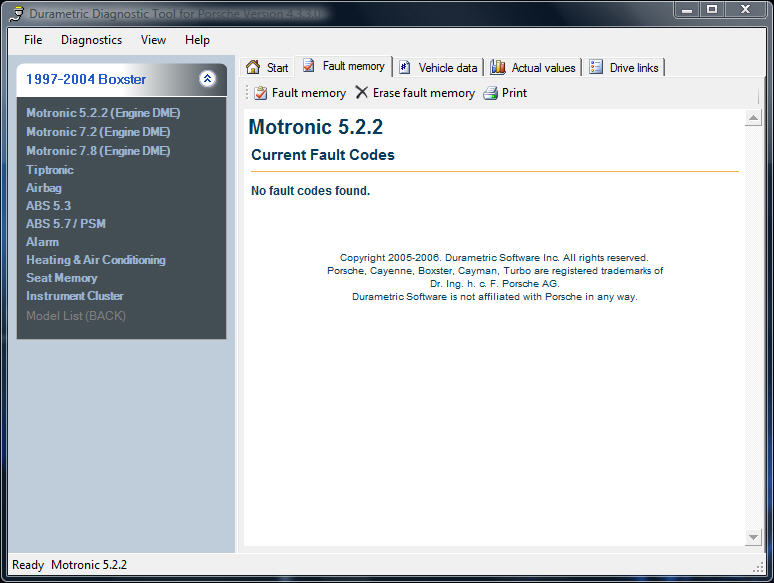Screen dimensions: 774x583
Task: Open the File menu
Action: click(33, 40)
